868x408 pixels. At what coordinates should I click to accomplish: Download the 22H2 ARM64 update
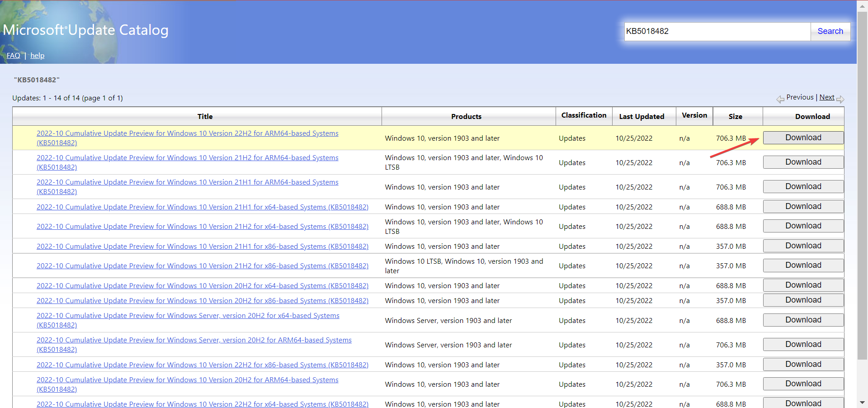(803, 138)
